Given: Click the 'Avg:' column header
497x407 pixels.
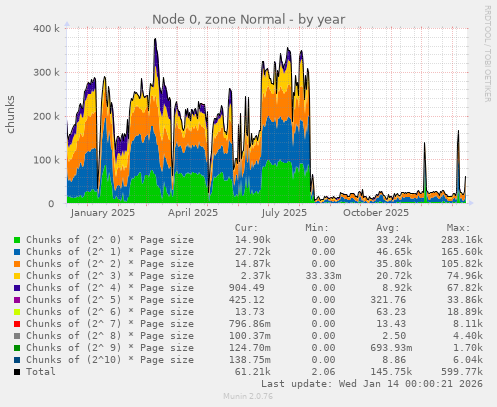Looking at the screenshot, I should point(388,228).
